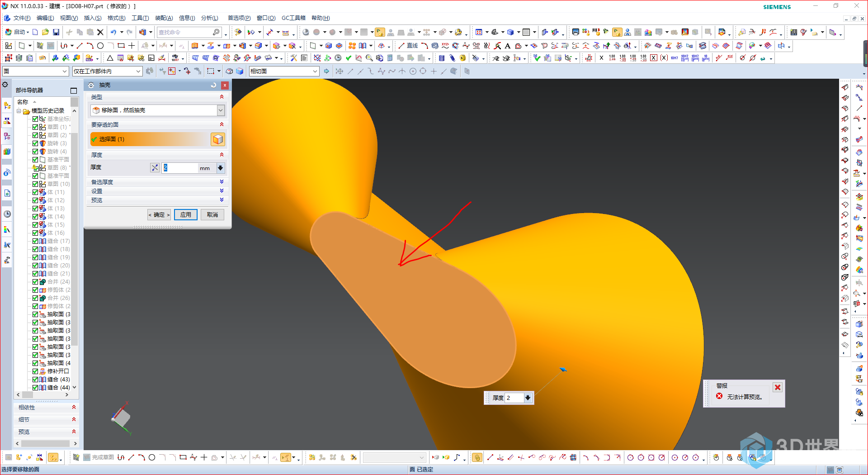This screenshot has height=475, width=868.
Task: Open file using the folder icon
Action: 45,32
